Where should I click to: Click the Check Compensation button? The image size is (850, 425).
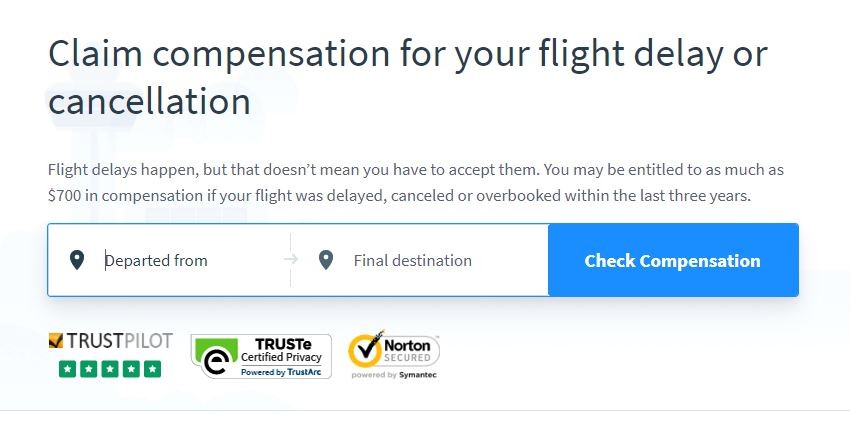[x=673, y=260]
